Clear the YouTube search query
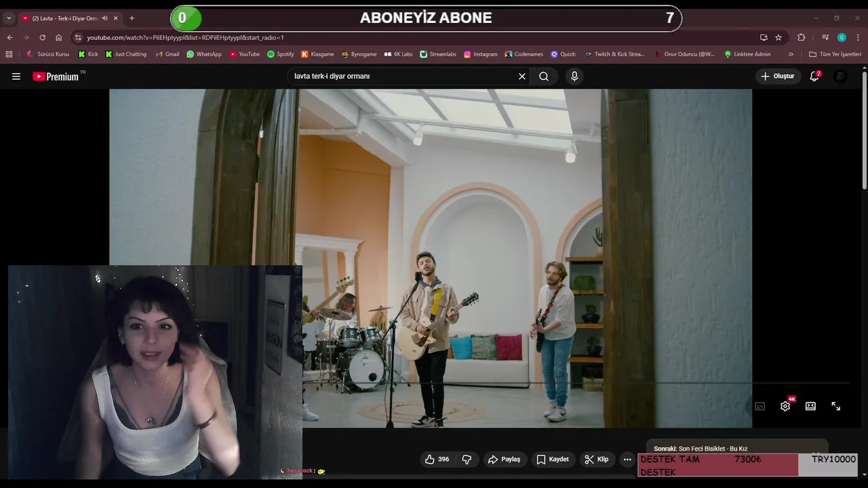868x488 pixels. click(522, 77)
